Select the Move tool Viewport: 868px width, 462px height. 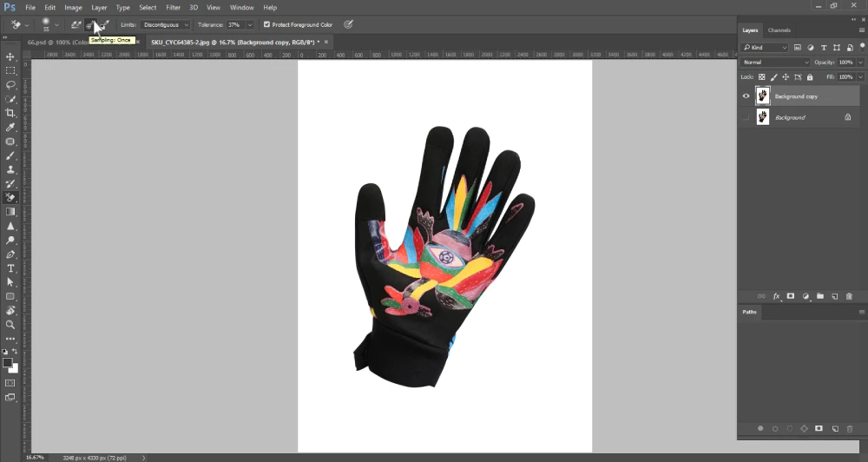pos(10,56)
